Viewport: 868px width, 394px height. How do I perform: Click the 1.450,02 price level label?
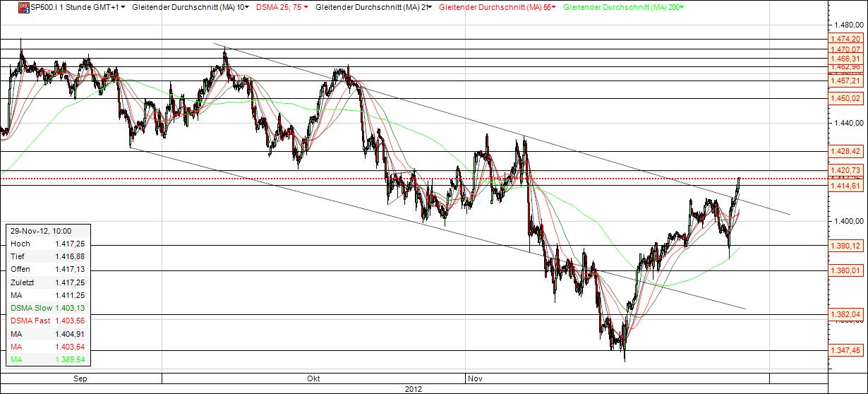point(846,98)
